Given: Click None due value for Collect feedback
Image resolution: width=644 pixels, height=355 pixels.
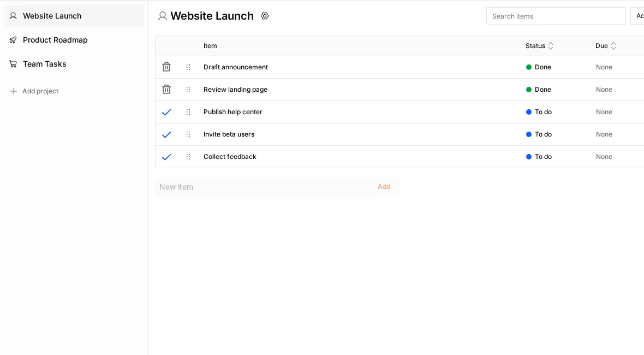Looking at the screenshot, I should [604, 157].
